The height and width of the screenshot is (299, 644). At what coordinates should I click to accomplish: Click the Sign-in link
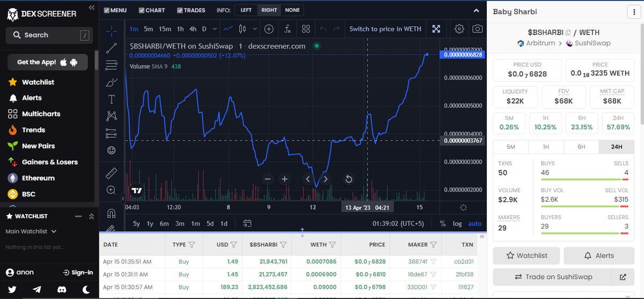[78, 273]
